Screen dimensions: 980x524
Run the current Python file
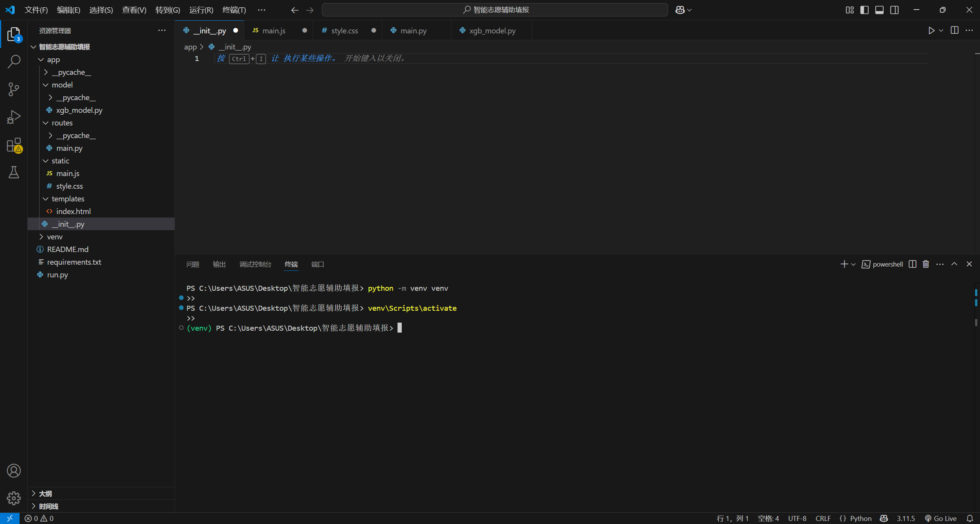point(931,30)
